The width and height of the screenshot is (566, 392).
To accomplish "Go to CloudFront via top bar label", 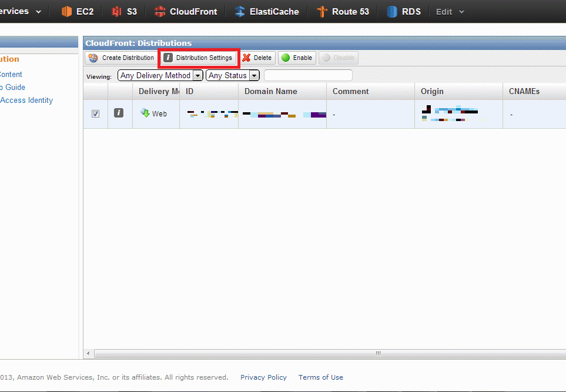I will [193, 12].
